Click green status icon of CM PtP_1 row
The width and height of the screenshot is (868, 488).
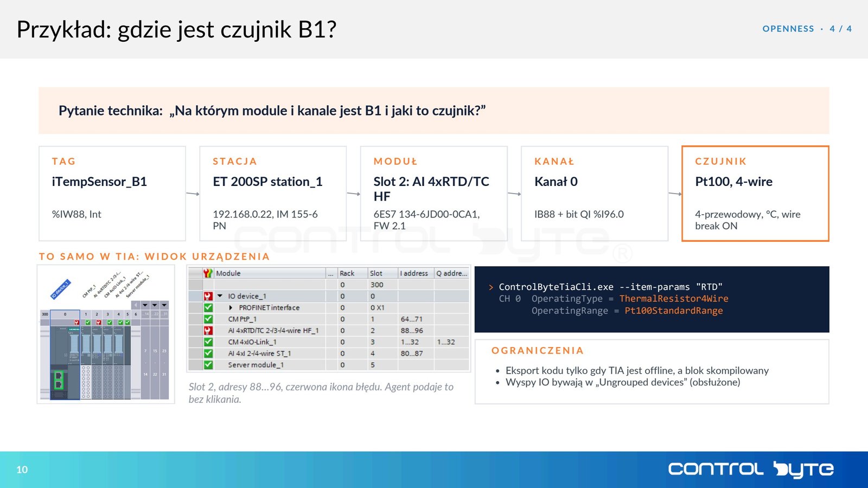click(x=208, y=319)
